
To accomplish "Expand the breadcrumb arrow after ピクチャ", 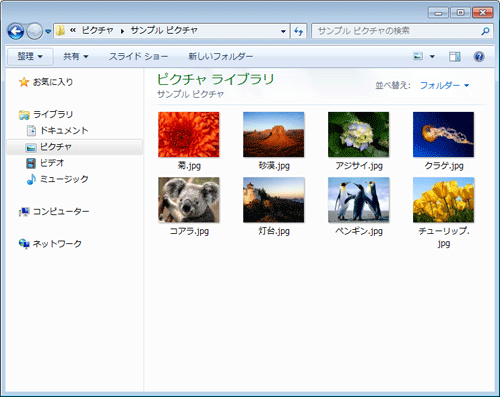I will (122, 31).
